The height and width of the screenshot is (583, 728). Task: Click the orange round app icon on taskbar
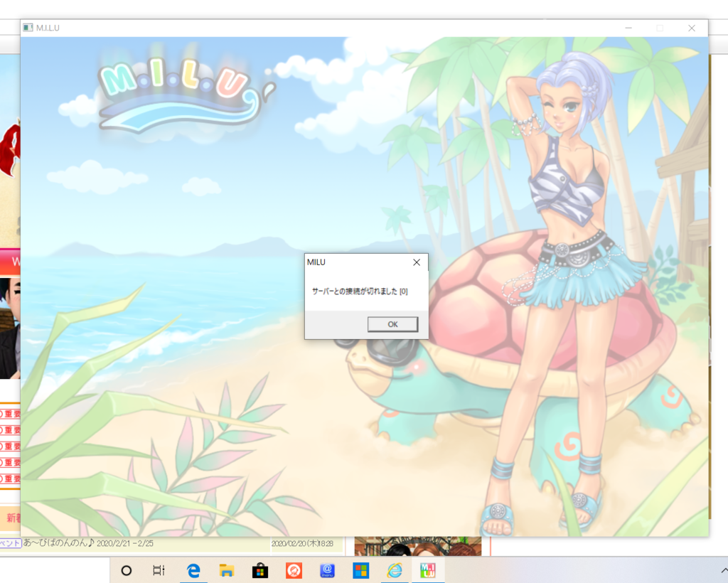[x=294, y=570]
